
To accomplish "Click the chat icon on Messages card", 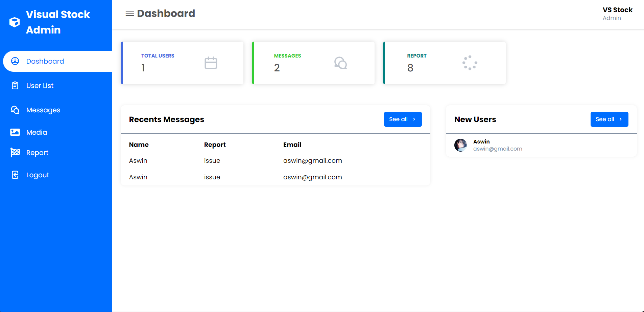I will coord(340,63).
